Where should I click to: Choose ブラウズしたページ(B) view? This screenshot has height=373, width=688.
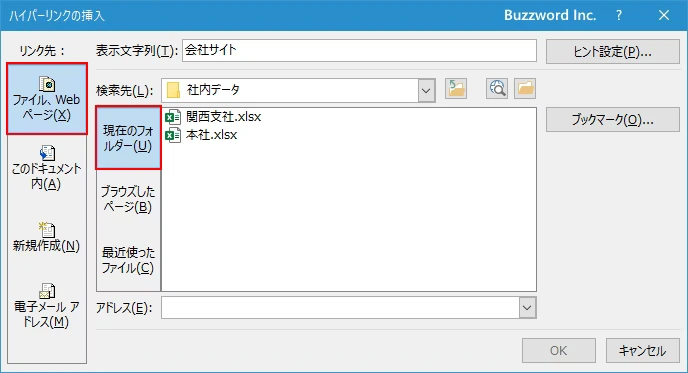coord(128,199)
